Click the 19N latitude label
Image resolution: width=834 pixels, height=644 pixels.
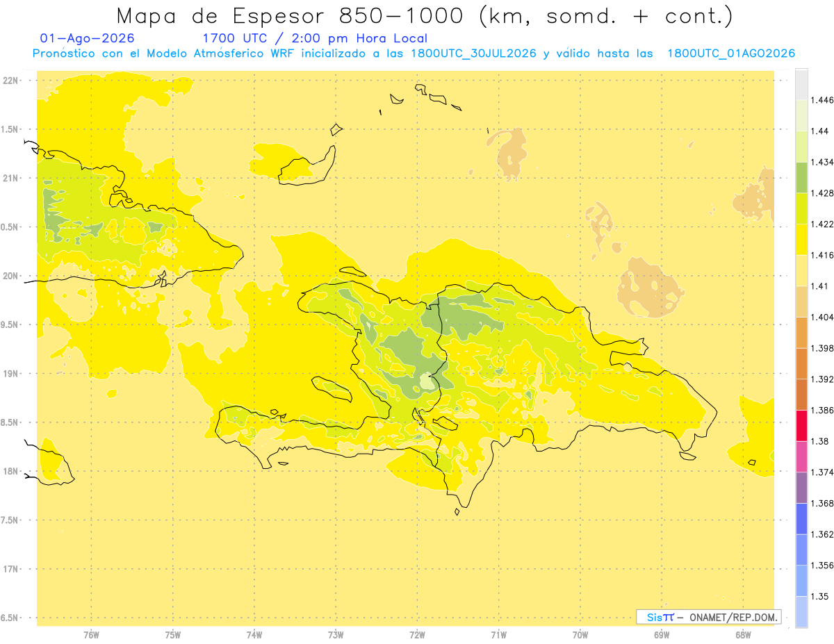[11, 373]
